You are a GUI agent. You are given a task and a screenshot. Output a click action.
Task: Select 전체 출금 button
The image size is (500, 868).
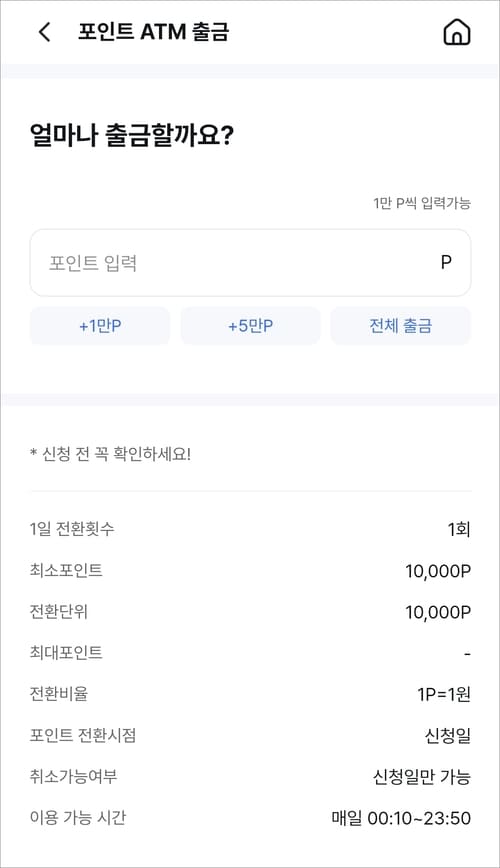click(x=400, y=326)
